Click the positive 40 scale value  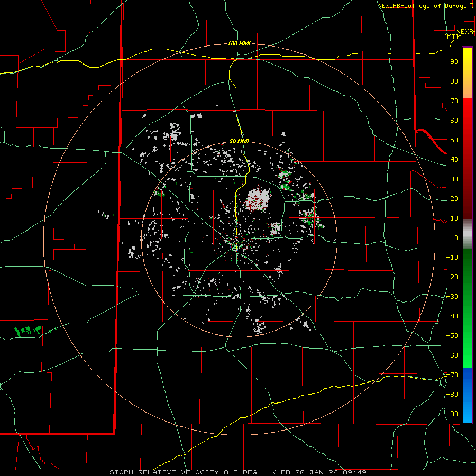[x=454, y=159]
